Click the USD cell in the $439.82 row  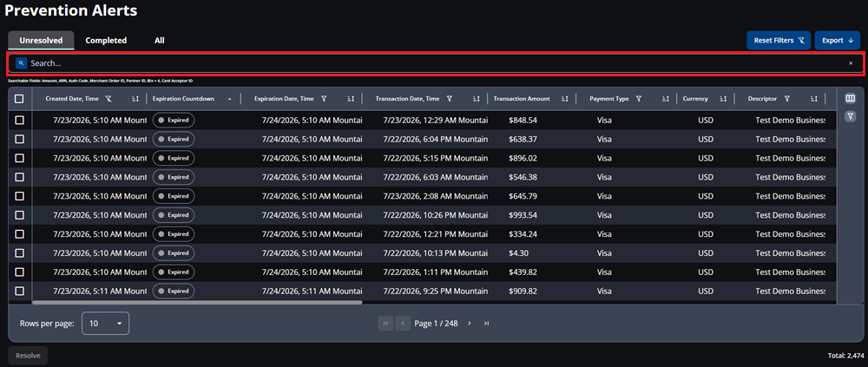[x=706, y=272]
